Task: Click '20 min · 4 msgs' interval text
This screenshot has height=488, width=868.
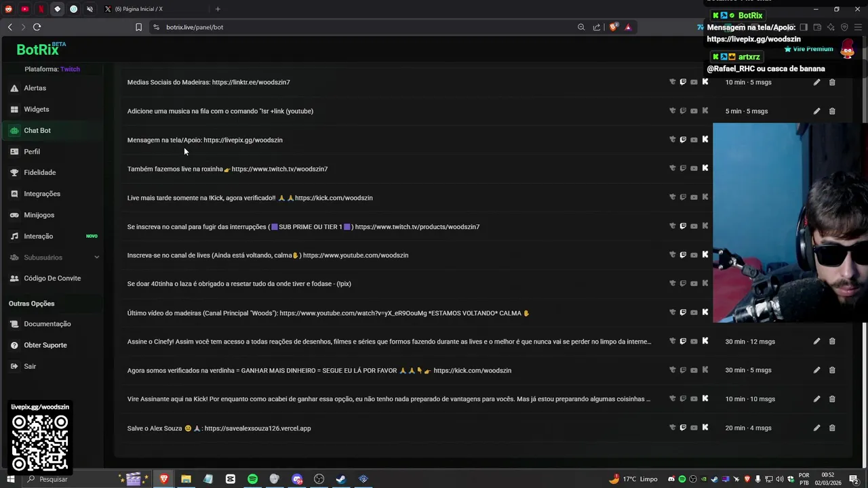Action: coord(749,428)
